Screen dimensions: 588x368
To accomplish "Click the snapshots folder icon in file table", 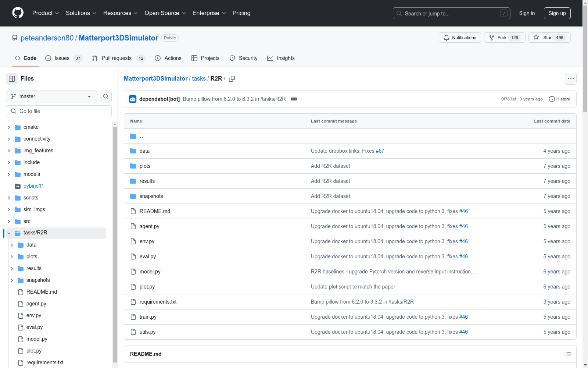I will tap(133, 196).
